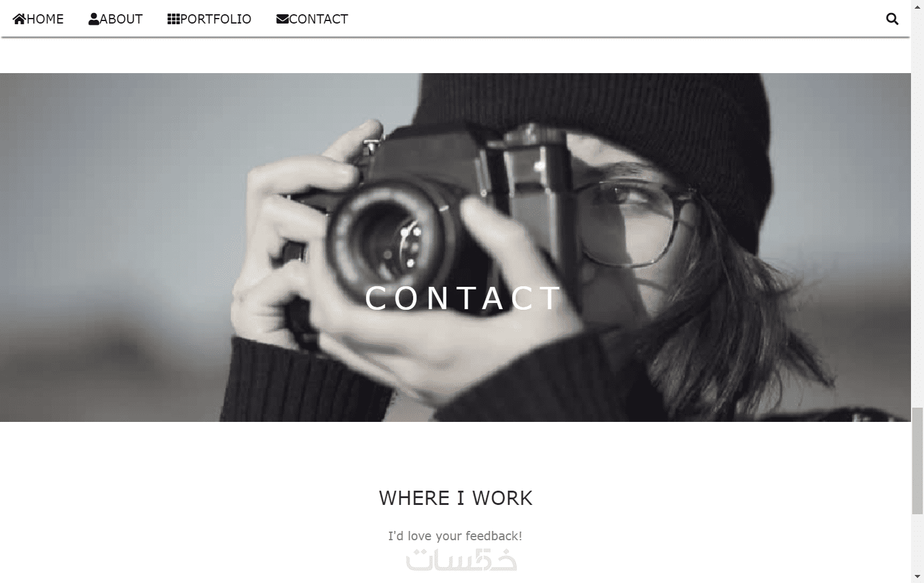Click the WHERE I WORK heading
The width and height of the screenshot is (924, 583).
[455, 498]
